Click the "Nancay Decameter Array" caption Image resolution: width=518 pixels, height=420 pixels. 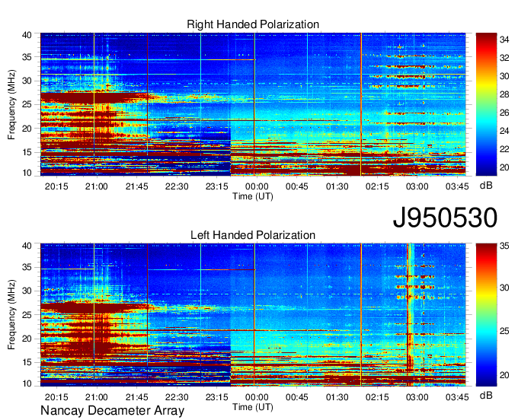112,411
